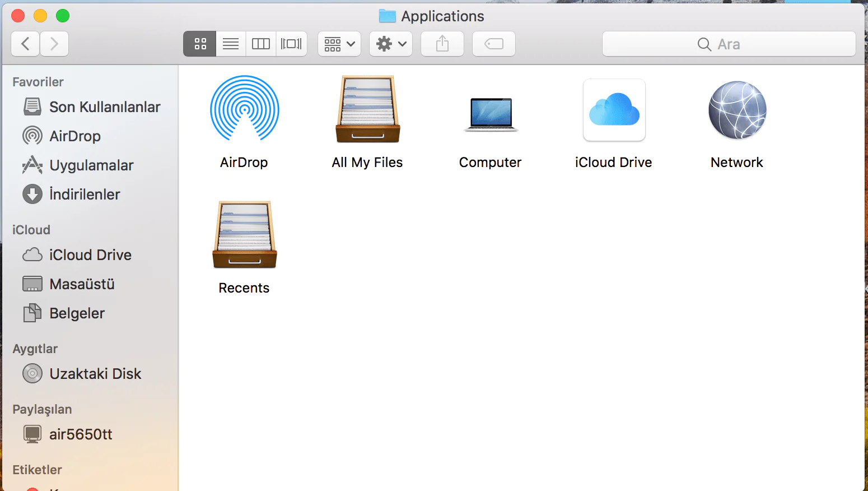Click the Edit Tags toolbar icon
The width and height of the screenshot is (868, 491).
click(493, 44)
